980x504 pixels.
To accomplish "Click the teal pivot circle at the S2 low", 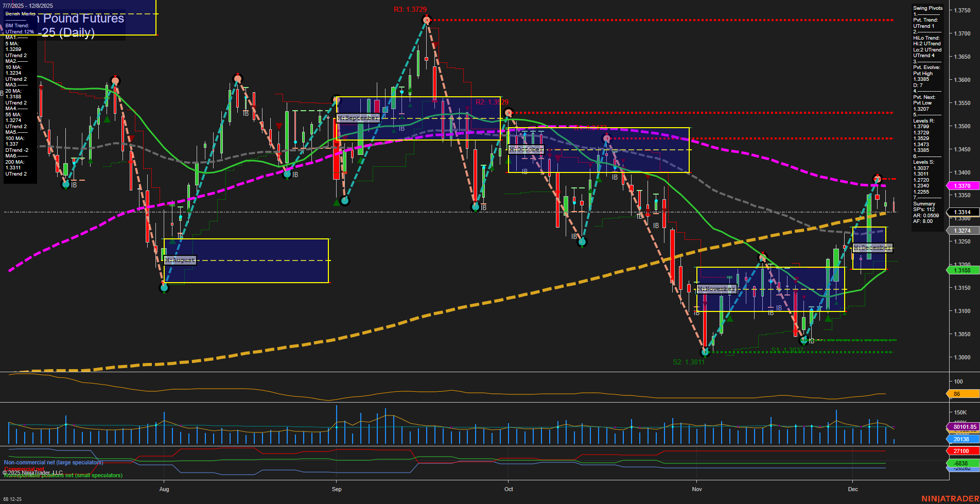I will coord(706,352).
